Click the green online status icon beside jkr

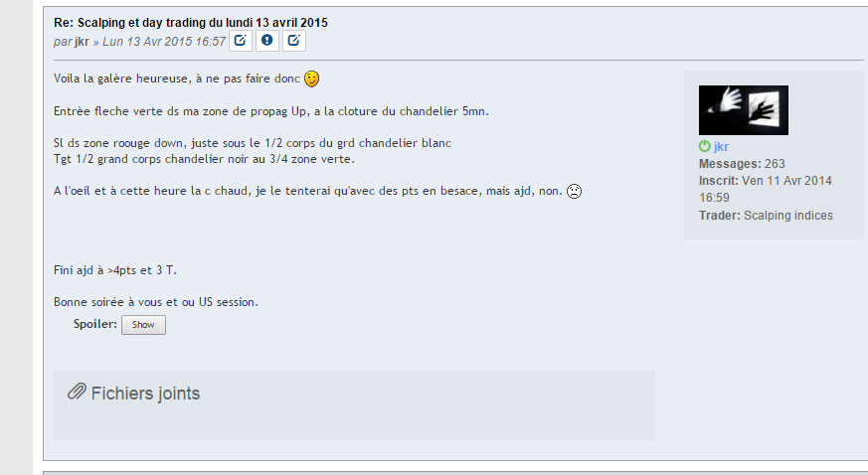[705, 146]
